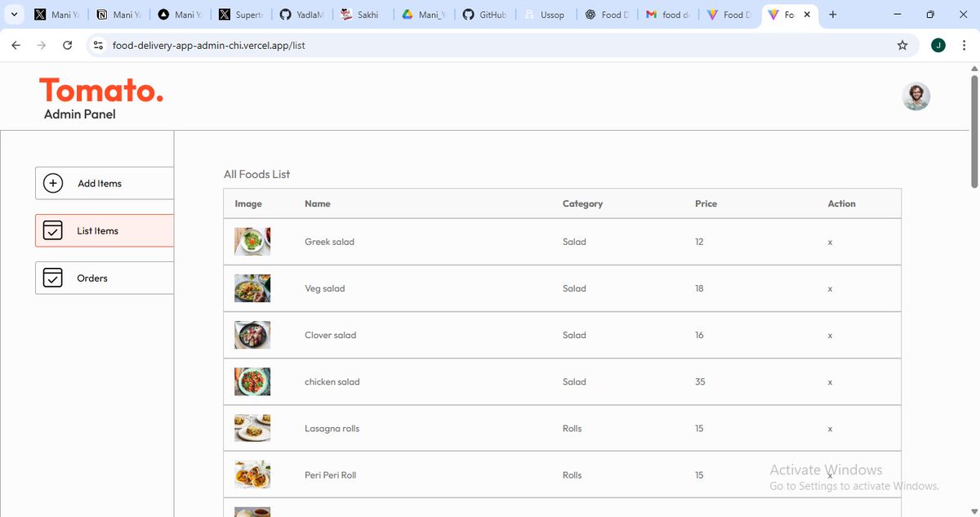Screen dimensions: 980x517
Task: Click the Lasagna rolls thumbnail image
Action: click(x=252, y=428)
